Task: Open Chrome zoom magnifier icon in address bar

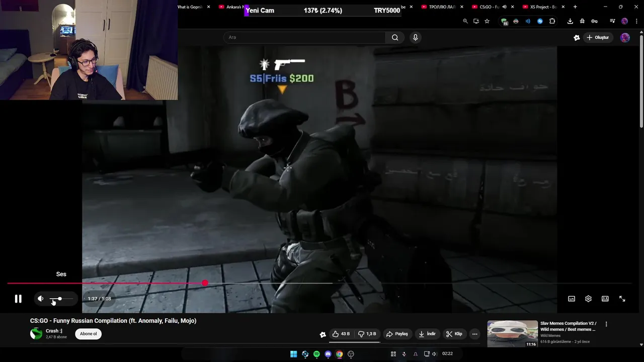Action: pos(465,21)
